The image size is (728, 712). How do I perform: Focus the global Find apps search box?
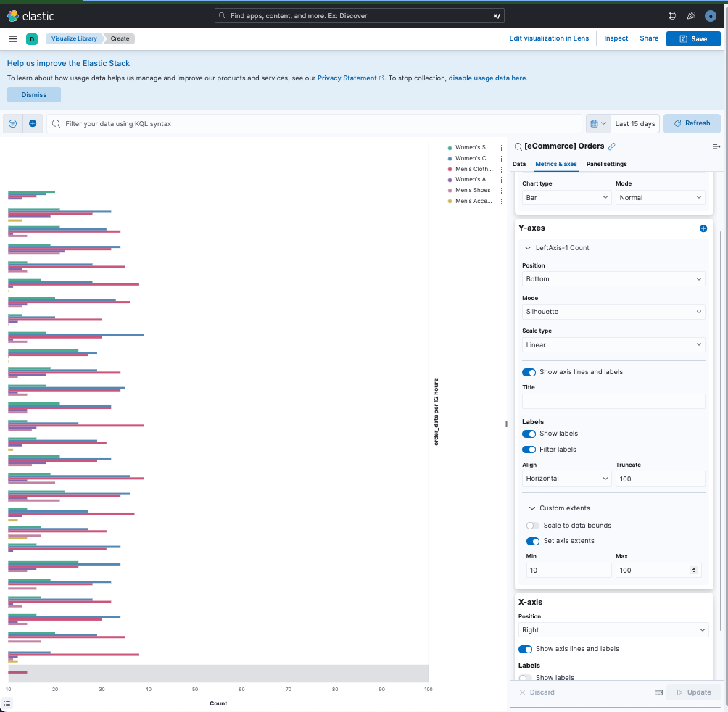[x=360, y=16]
